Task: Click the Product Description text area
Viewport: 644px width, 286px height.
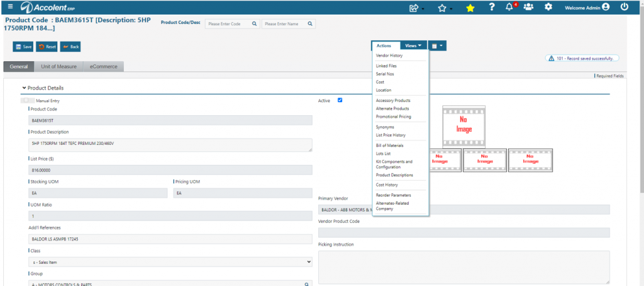Action: [x=170, y=145]
